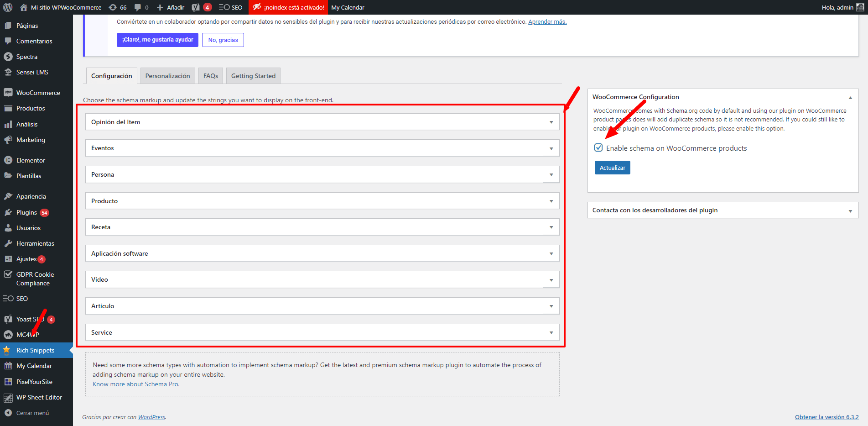Click the No, gracias button

(x=223, y=40)
